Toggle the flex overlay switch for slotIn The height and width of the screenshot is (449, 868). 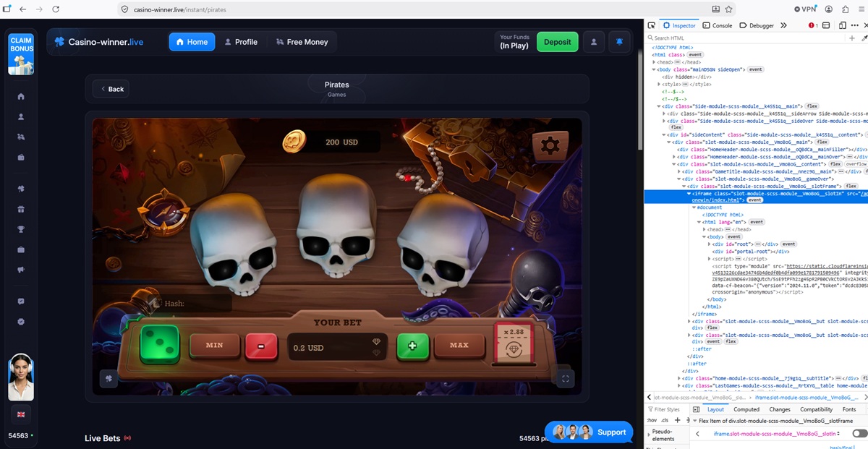(x=859, y=433)
